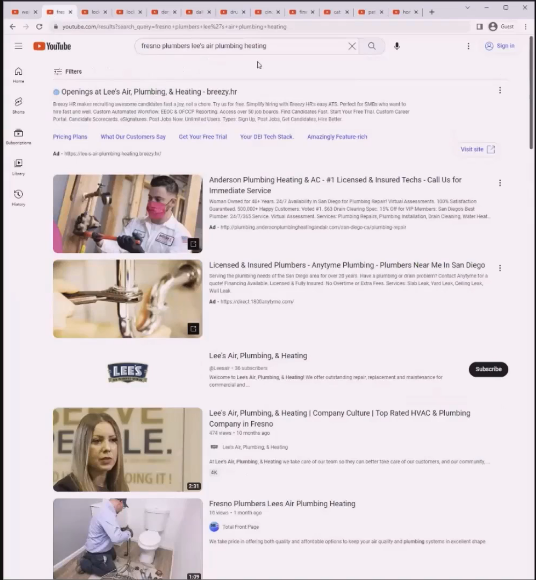This screenshot has height=580, width=536.
Task: Open Library in sidebar
Action: pos(18,167)
